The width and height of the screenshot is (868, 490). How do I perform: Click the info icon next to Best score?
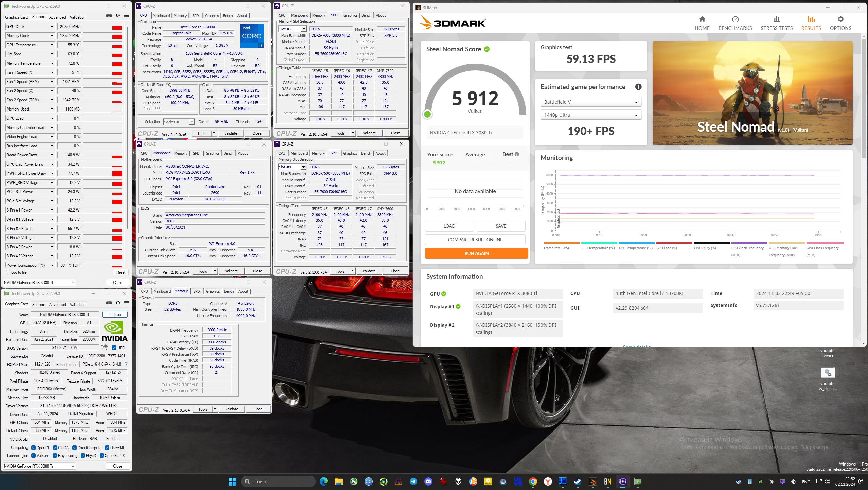517,154
